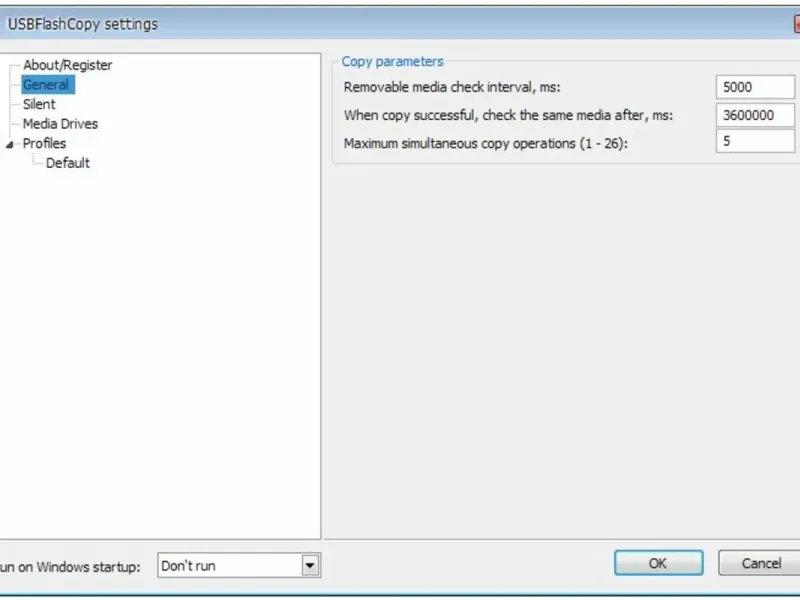Viewport: 800px width, 600px height.
Task: Open the Run on Windows startup dropdown
Action: pyautogui.click(x=239, y=566)
